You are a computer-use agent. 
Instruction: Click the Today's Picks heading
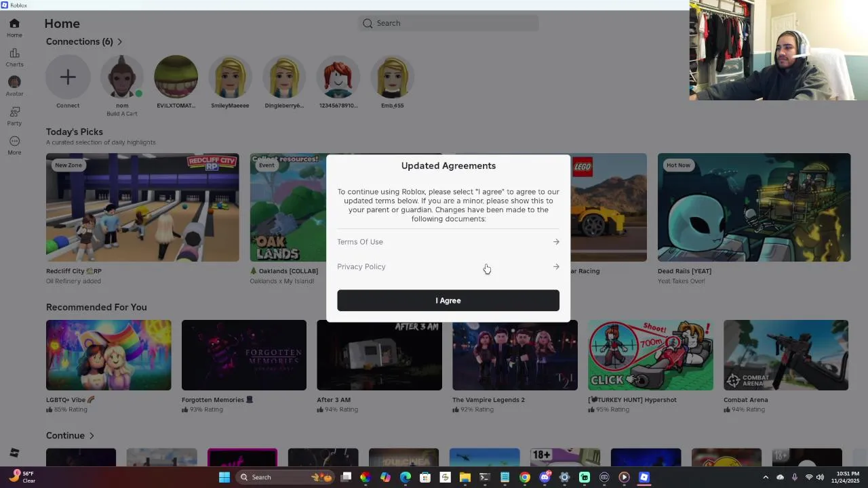coord(75,131)
